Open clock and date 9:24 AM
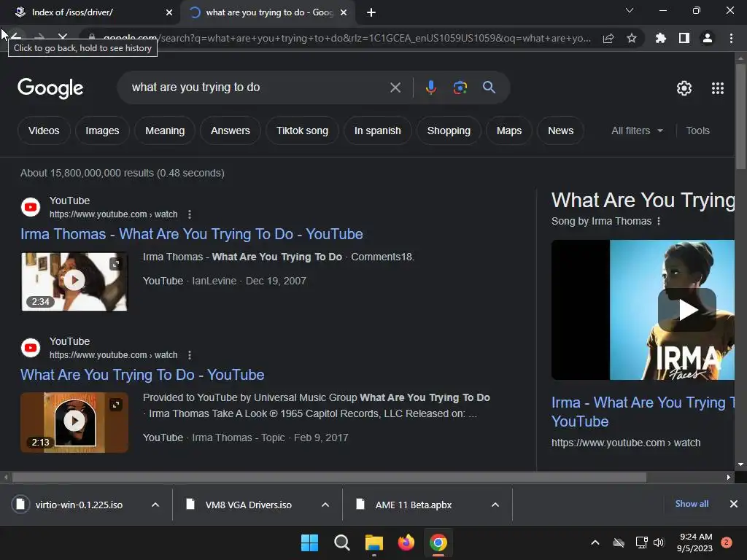Image resolution: width=747 pixels, height=560 pixels. pos(694,542)
